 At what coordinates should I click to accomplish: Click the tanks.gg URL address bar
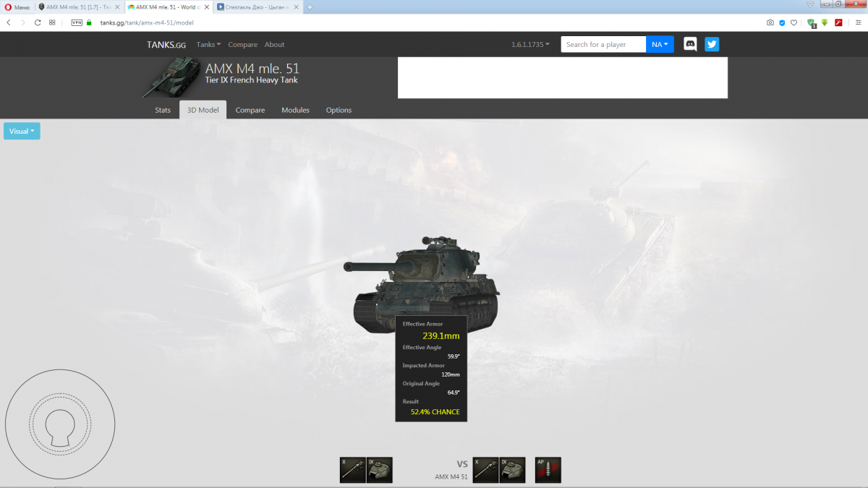pos(427,22)
